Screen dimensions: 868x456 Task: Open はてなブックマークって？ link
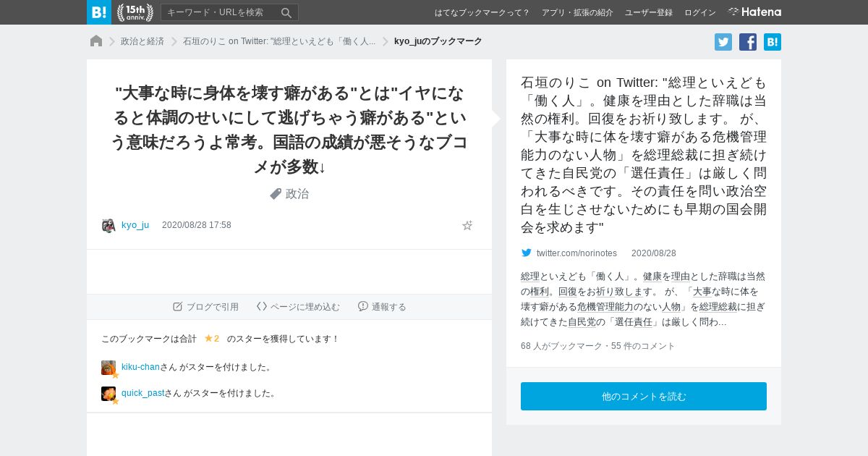click(x=482, y=12)
